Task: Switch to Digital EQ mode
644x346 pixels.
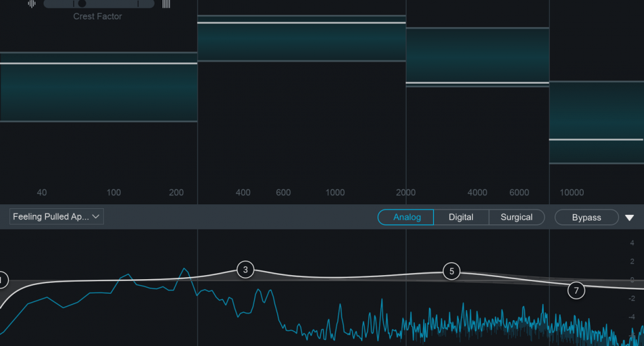Action: point(461,217)
